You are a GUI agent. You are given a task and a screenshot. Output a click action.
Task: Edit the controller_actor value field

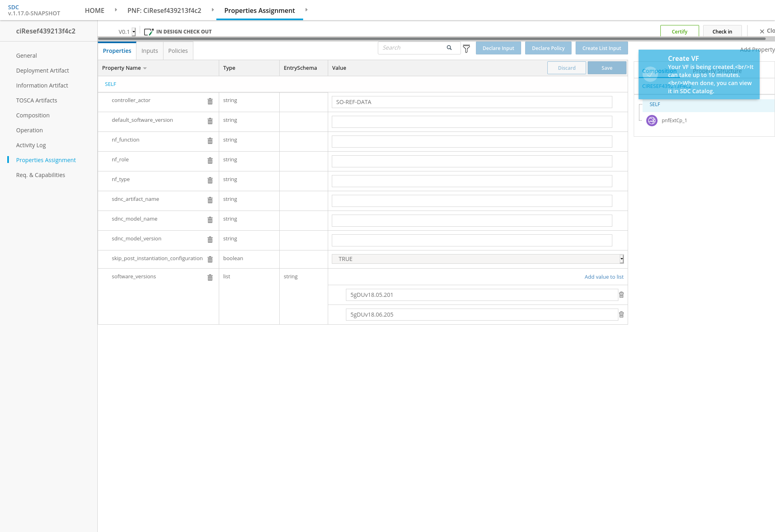point(472,102)
